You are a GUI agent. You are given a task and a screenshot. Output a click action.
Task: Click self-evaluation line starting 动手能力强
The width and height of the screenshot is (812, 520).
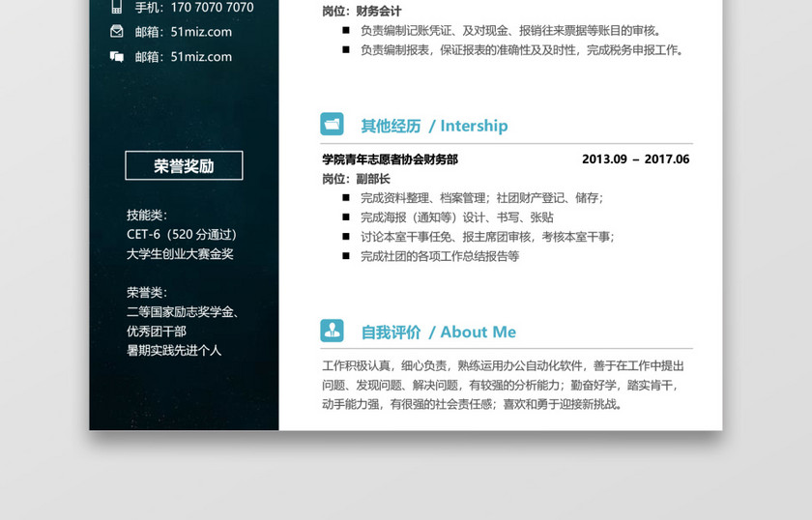[x=472, y=405]
